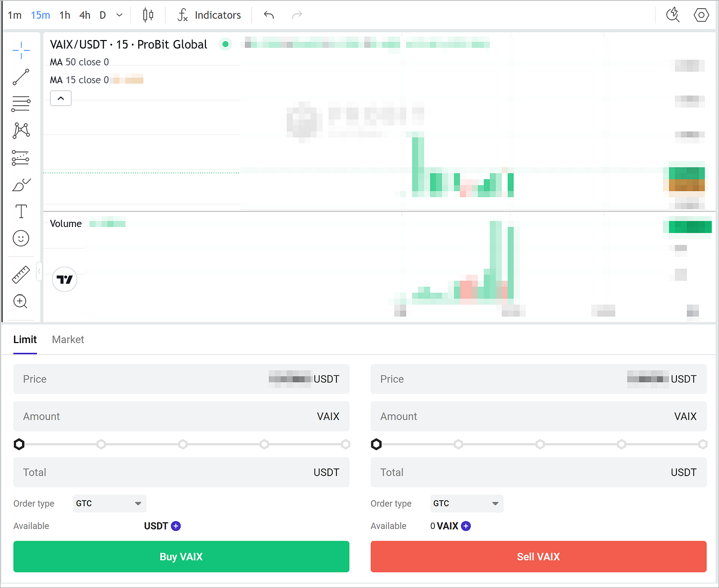The height and width of the screenshot is (588, 719).
Task: Select the Market order tab
Action: point(68,339)
